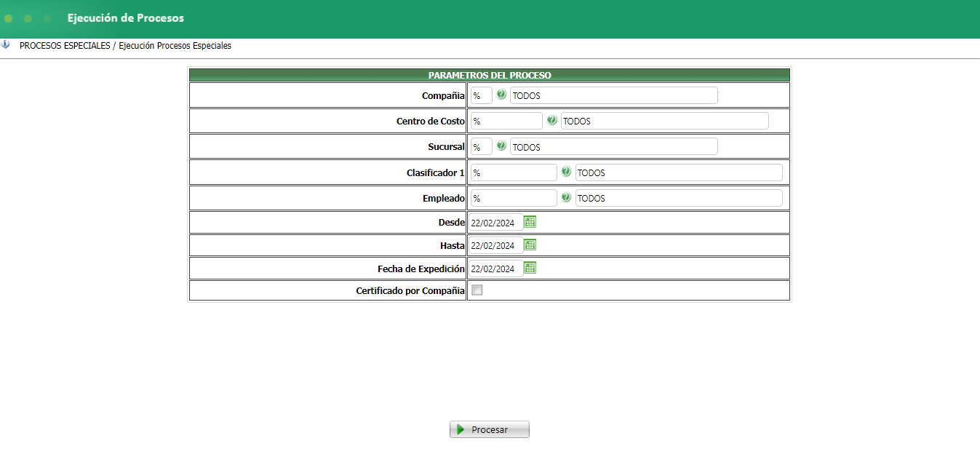Focus the Clasificador 1 TODOS description field

click(x=679, y=172)
